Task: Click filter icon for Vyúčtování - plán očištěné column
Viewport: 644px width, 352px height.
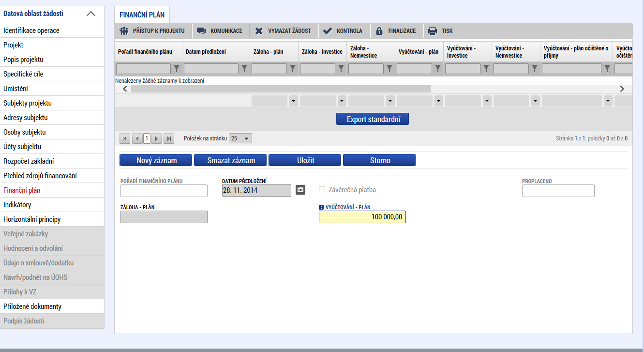Action: point(607,69)
